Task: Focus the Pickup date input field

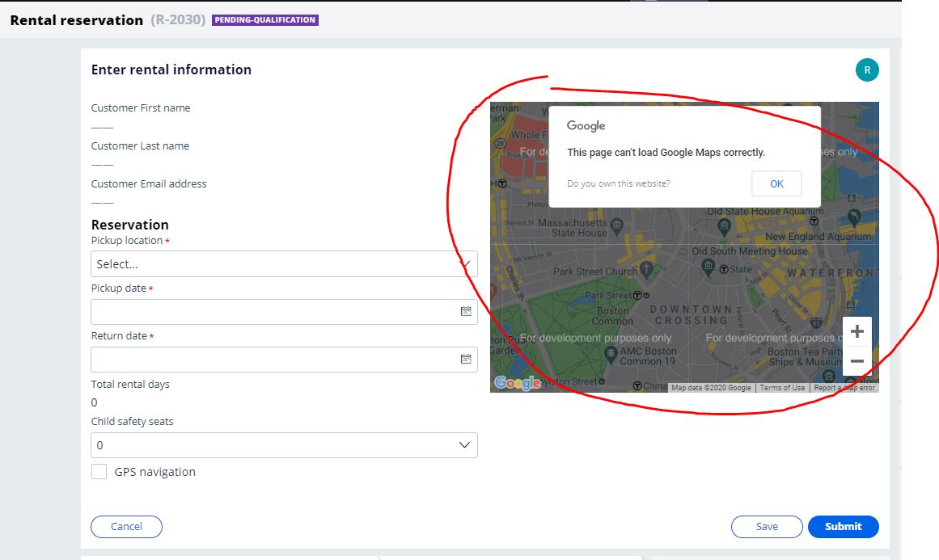Action: pyautogui.click(x=284, y=312)
